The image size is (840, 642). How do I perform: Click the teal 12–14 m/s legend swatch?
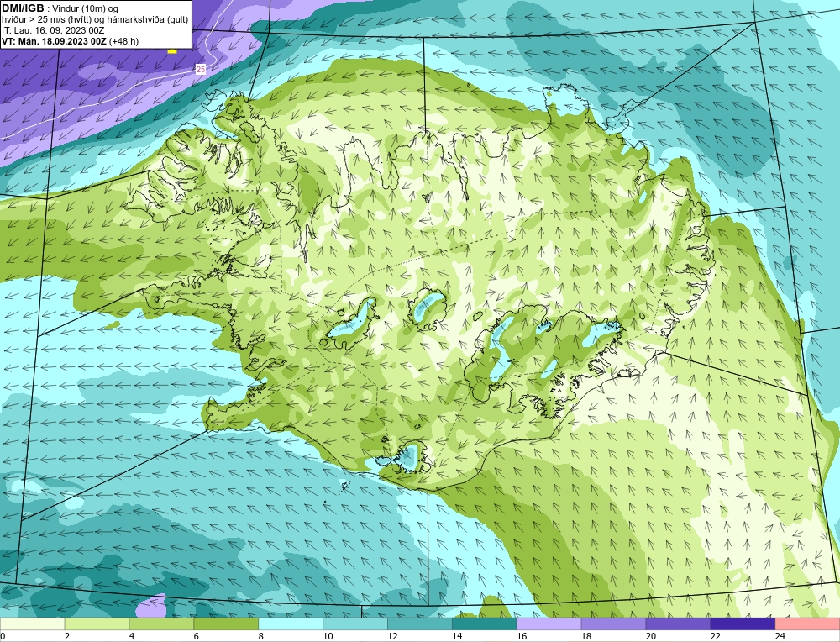[x=420, y=624]
